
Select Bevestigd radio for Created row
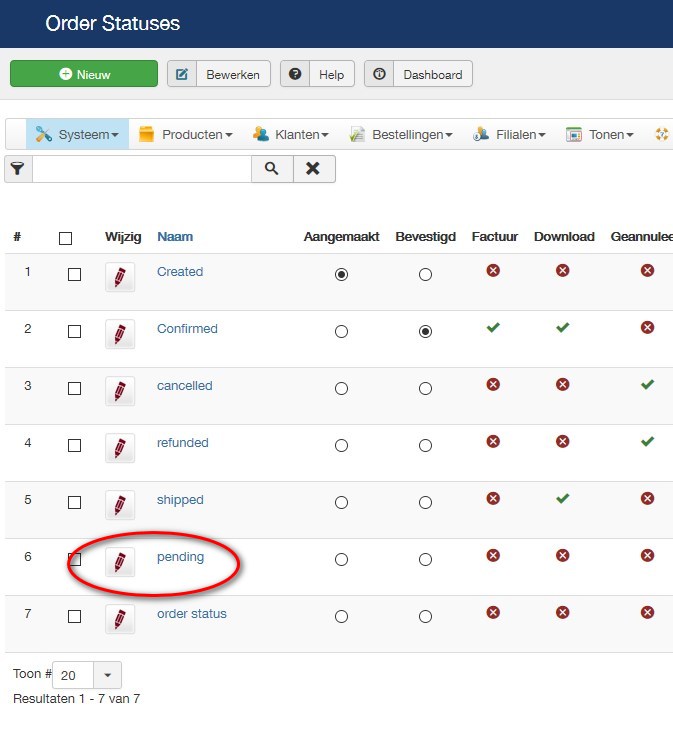coord(425,274)
